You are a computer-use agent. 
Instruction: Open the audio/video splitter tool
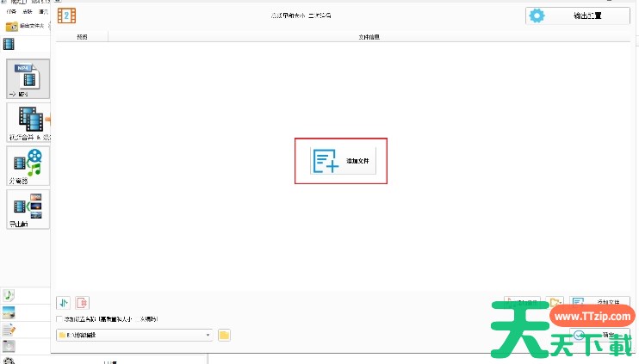(28, 165)
